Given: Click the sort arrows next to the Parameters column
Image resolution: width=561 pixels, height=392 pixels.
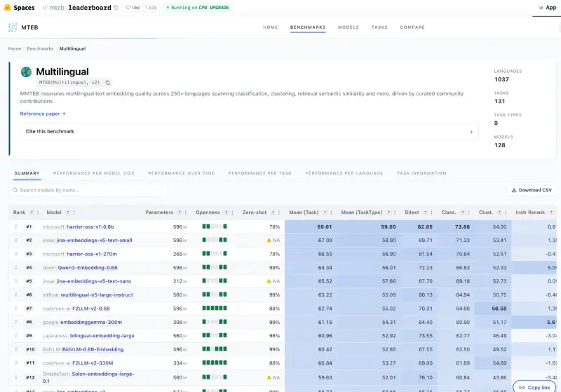Looking at the screenshot, I should (185, 212).
